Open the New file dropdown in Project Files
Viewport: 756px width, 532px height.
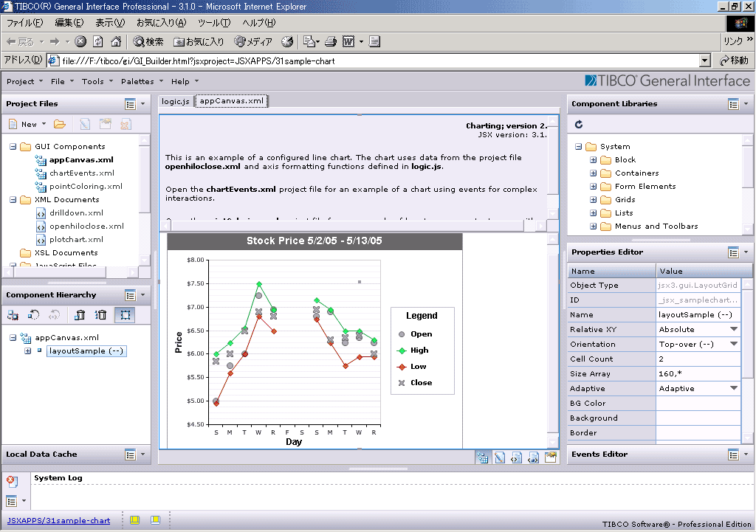pyautogui.click(x=44, y=124)
